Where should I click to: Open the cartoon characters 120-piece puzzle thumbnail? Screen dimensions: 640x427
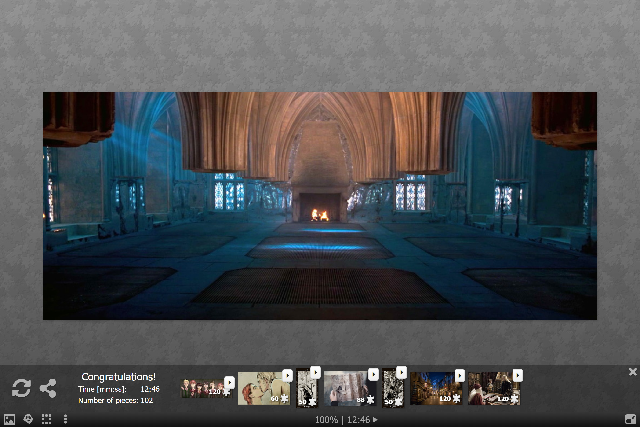click(x=207, y=388)
